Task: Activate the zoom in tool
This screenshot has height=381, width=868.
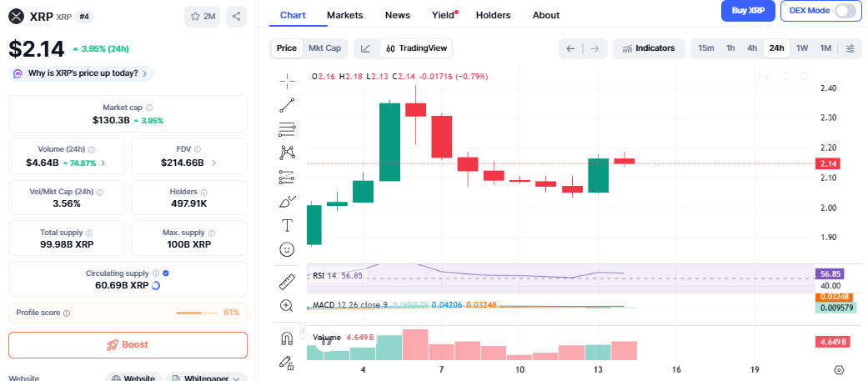Action: pos(287,306)
